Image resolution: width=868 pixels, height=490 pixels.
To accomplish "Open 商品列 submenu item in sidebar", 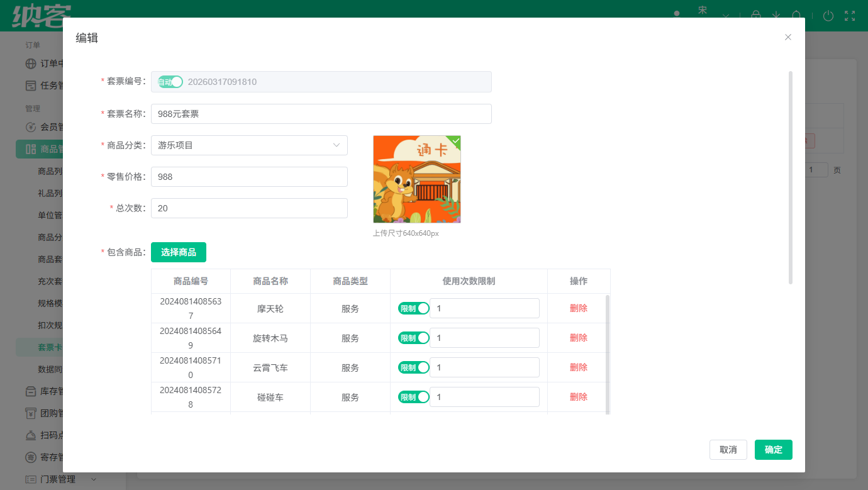I will 50,171.
